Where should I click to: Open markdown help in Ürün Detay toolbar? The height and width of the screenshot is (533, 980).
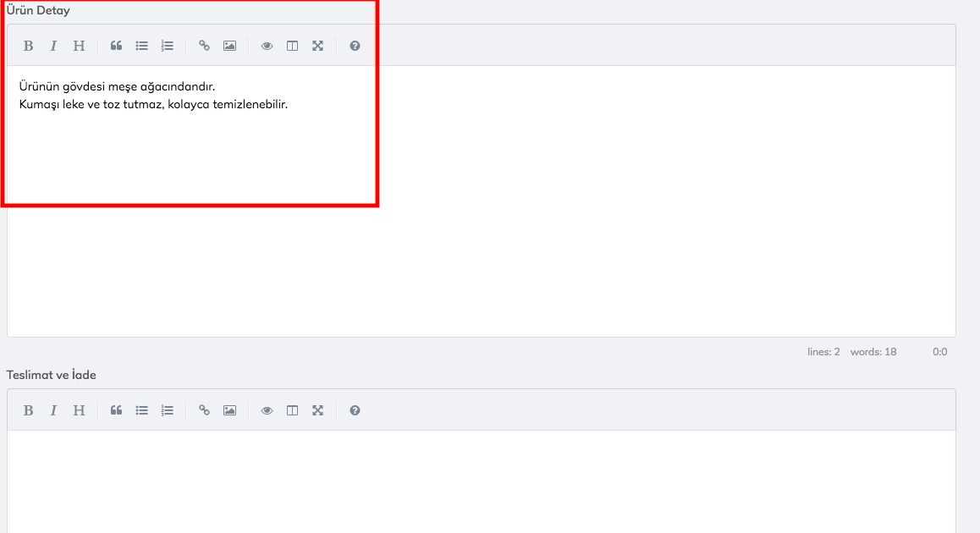355,46
